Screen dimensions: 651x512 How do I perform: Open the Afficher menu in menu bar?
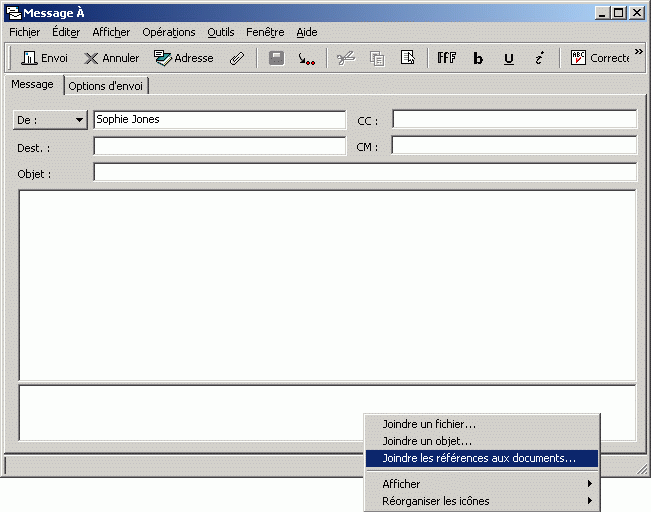coord(111,32)
